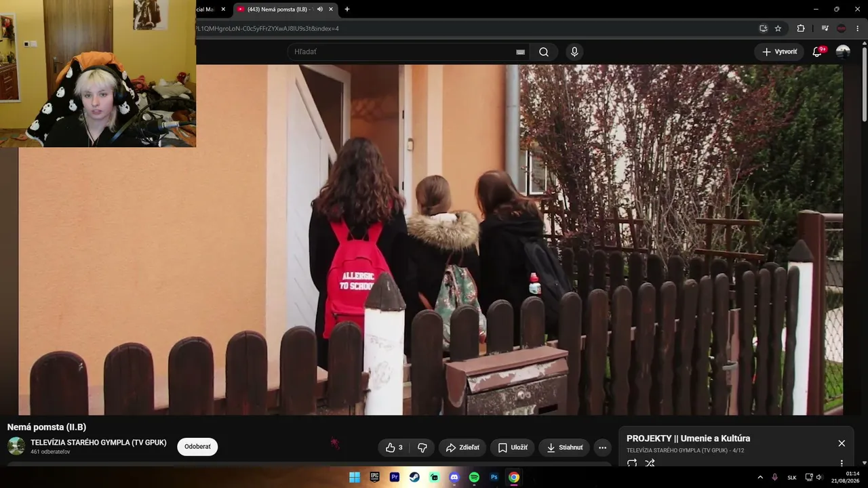Switch to the first partially visible tab
Image resolution: width=868 pixels, height=488 pixels.
pos(212,9)
